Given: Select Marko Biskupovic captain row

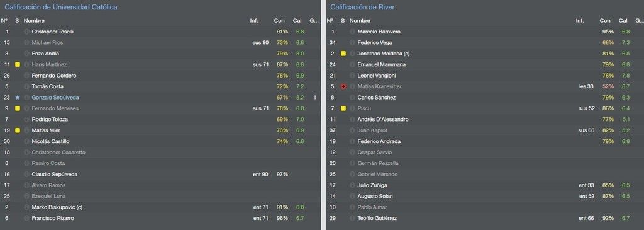Looking at the screenshot, I should [x=159, y=207].
